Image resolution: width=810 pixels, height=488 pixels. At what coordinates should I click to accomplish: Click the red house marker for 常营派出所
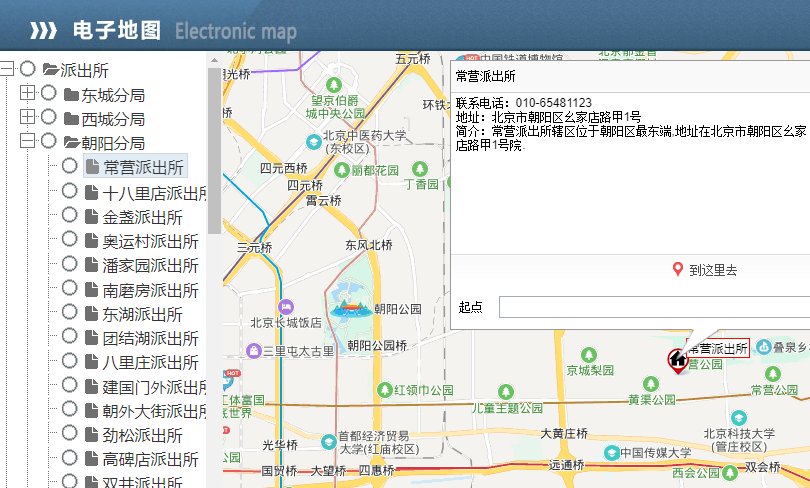coord(678,360)
